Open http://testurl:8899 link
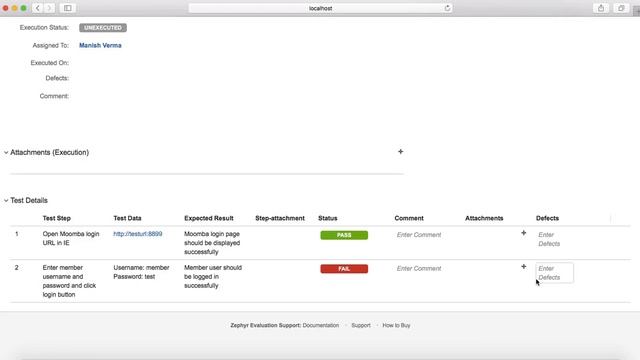This screenshot has height=360, width=640. tap(138, 234)
